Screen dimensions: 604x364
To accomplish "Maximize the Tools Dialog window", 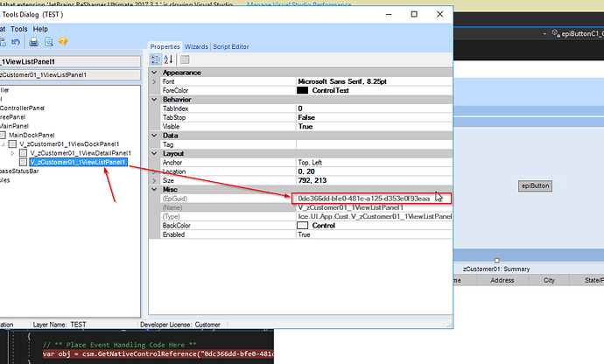I will click(x=414, y=14).
